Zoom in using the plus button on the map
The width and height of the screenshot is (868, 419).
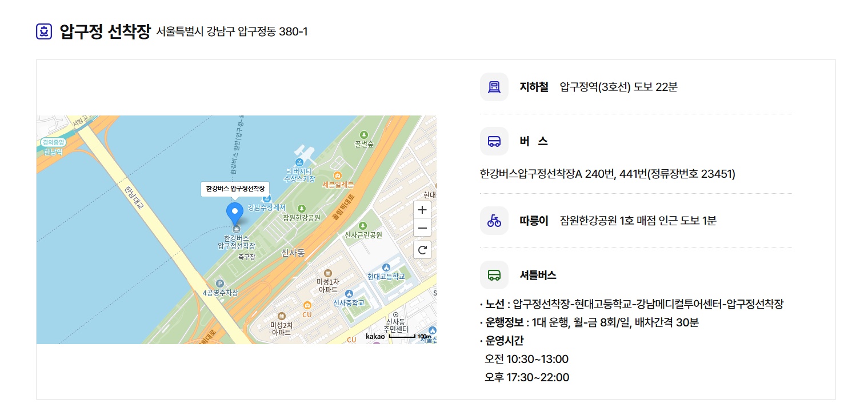coord(422,210)
